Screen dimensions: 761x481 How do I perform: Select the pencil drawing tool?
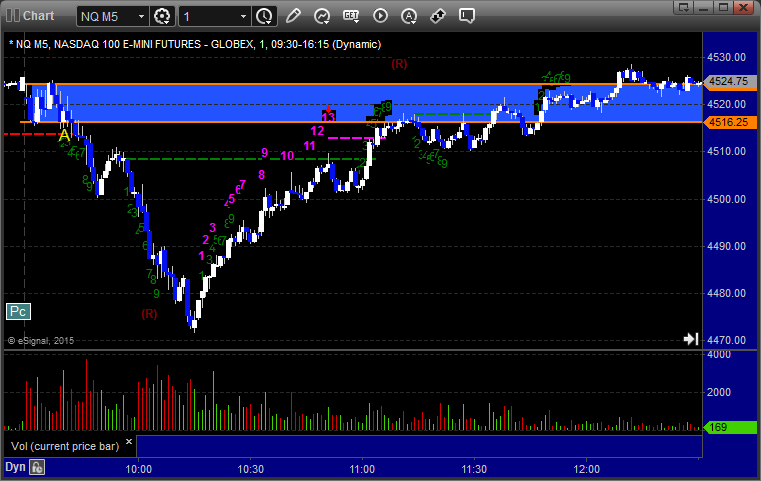click(x=293, y=16)
